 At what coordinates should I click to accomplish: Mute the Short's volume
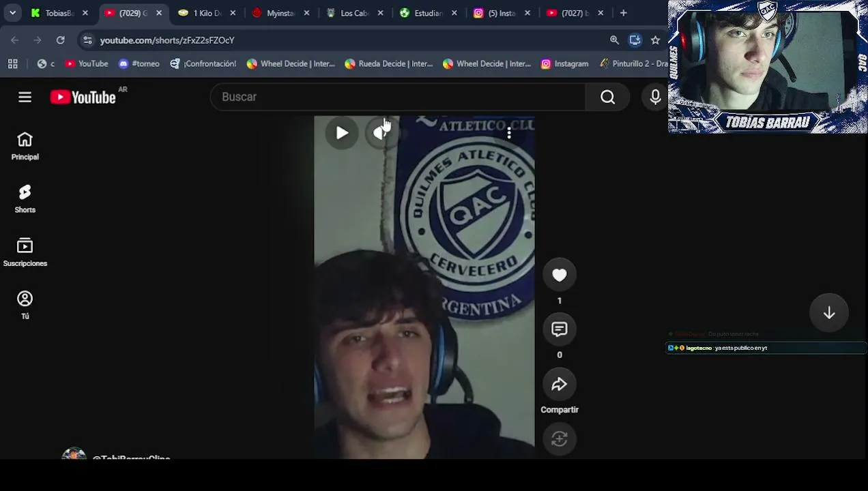(x=381, y=133)
